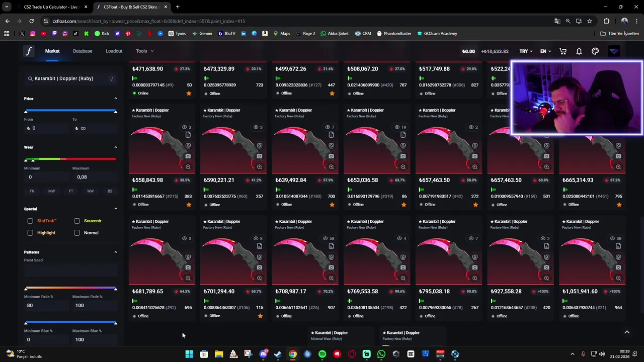Viewport: 644px width, 362px height.
Task: Enable the Normal checkbox
Action: pos(77,233)
